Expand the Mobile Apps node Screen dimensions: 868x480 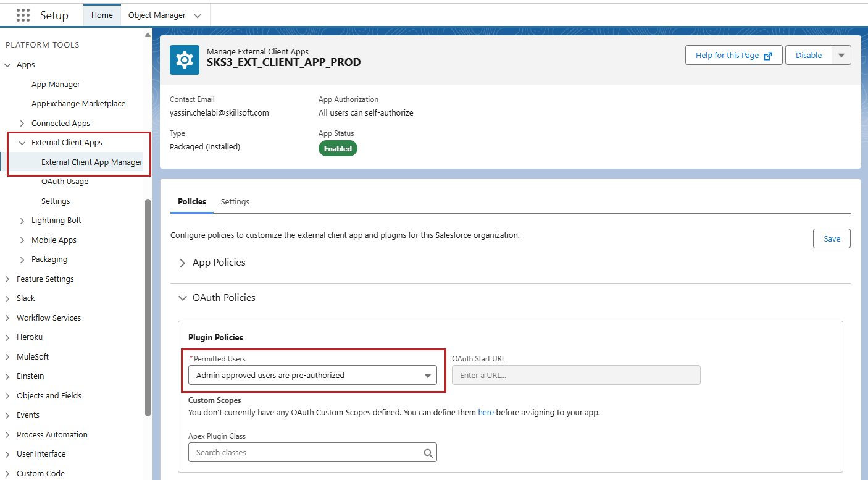point(22,240)
